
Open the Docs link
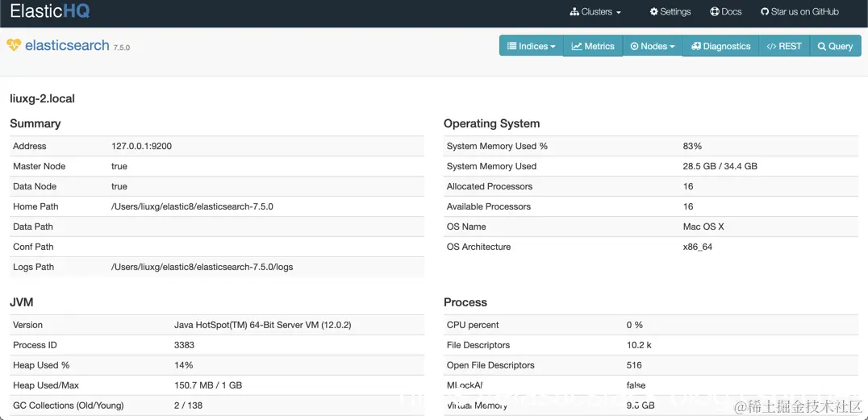tap(726, 11)
